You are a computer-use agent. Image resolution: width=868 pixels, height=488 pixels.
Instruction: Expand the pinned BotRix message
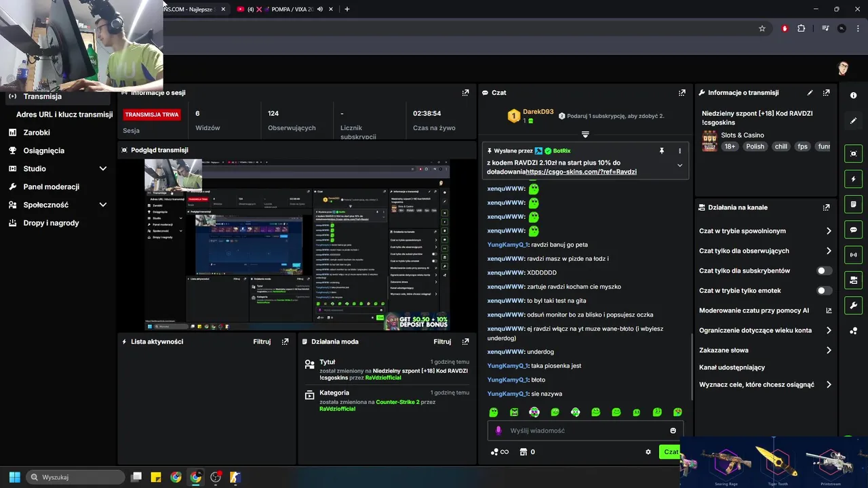tap(679, 165)
